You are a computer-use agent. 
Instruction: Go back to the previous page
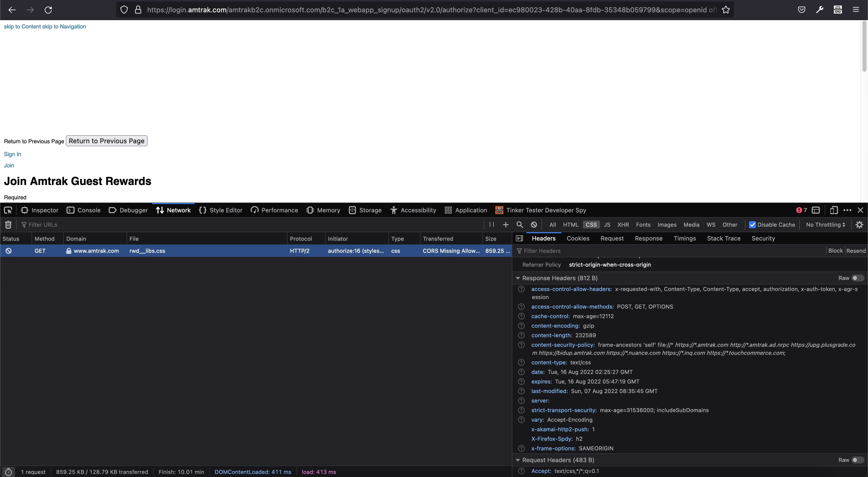click(x=12, y=10)
